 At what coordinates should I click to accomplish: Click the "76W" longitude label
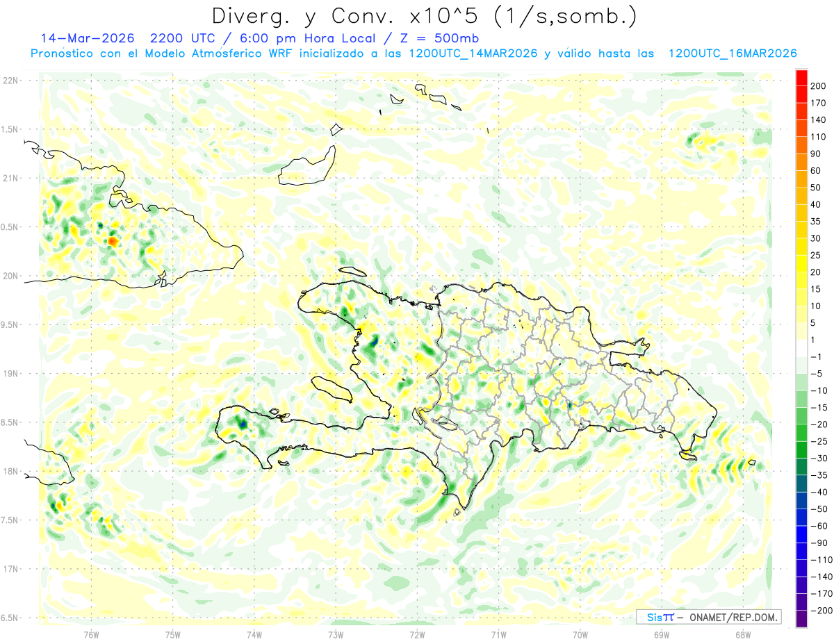pos(91,635)
